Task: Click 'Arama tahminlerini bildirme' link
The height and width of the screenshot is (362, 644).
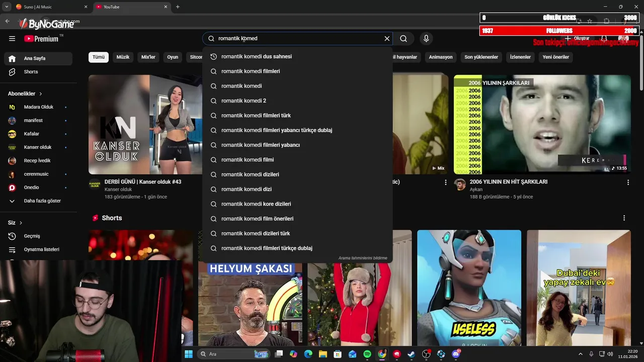Action: tap(363, 258)
